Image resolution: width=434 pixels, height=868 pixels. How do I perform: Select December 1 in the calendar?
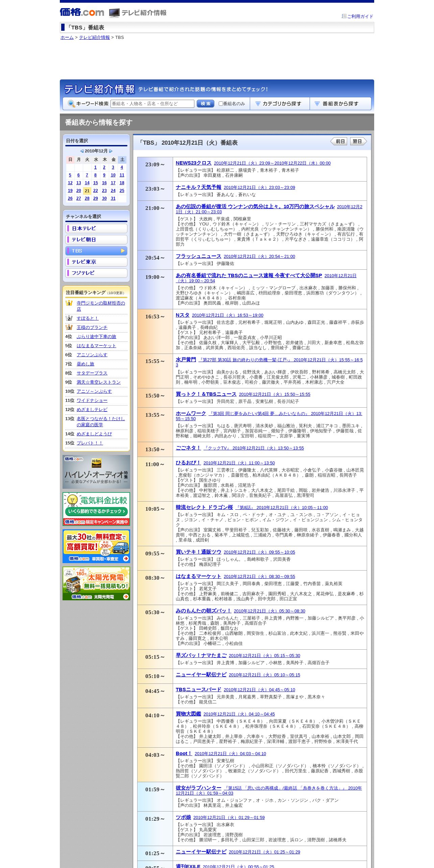click(x=95, y=167)
